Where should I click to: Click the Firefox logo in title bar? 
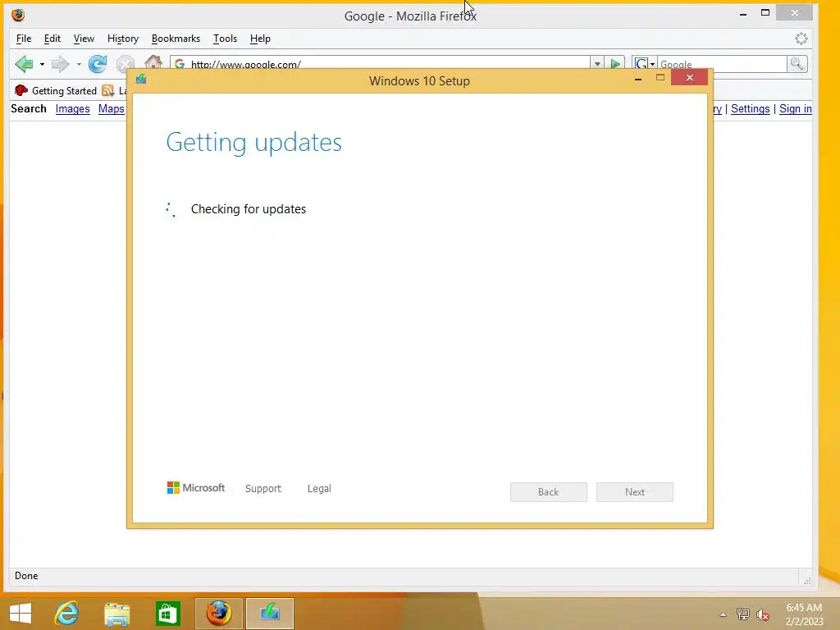point(18,15)
